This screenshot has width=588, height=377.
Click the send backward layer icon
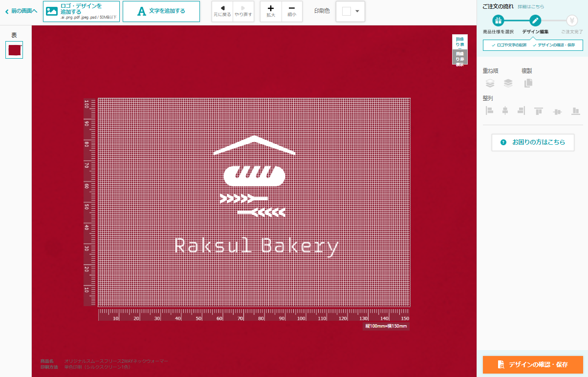tap(490, 83)
